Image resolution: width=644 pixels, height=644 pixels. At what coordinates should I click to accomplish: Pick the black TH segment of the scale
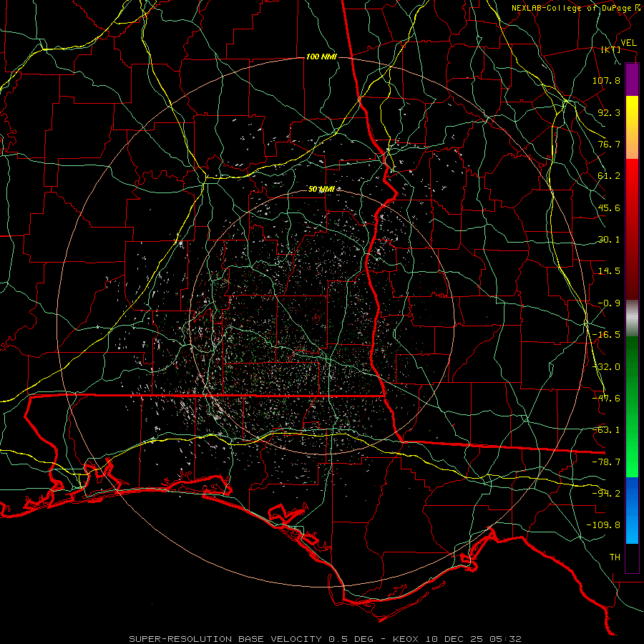pyautogui.click(x=632, y=558)
